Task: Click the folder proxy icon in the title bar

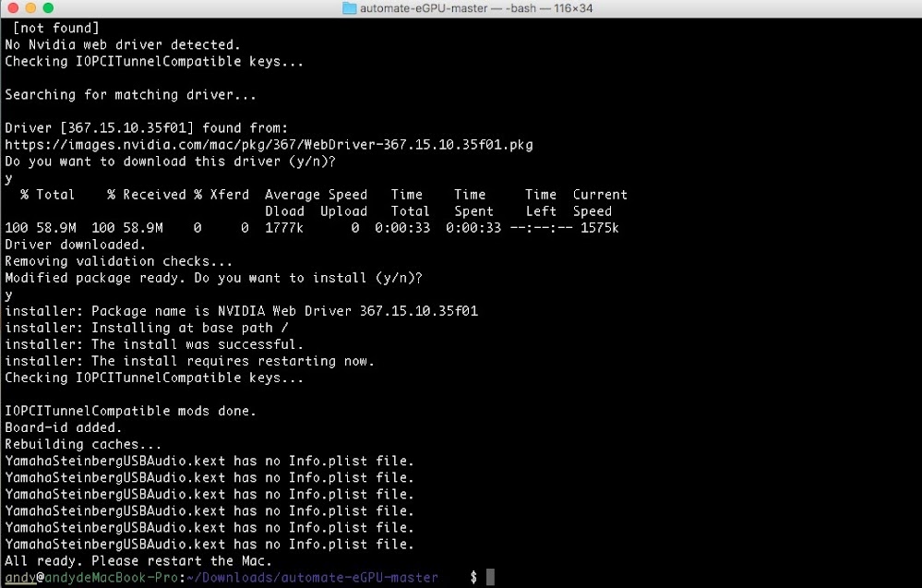Action: tap(349, 8)
